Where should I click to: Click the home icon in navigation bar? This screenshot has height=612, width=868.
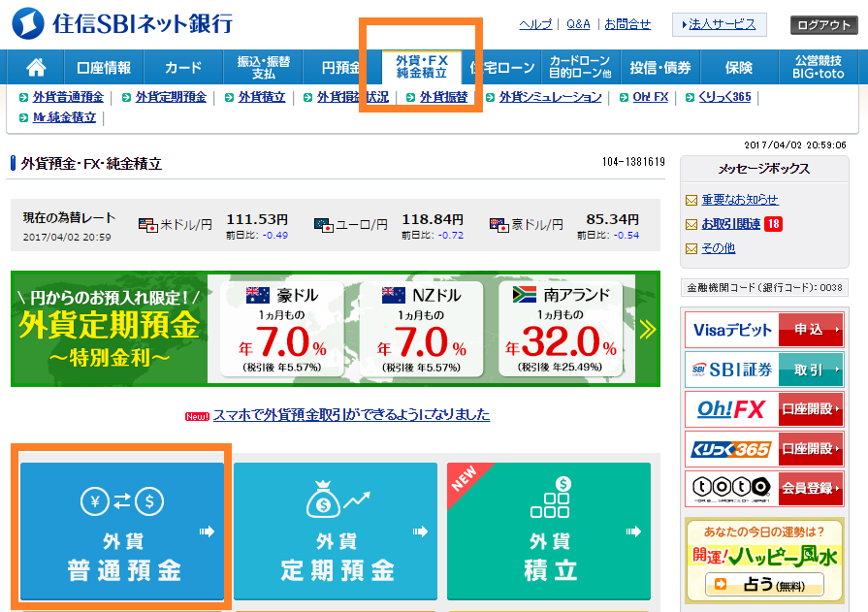click(36, 68)
